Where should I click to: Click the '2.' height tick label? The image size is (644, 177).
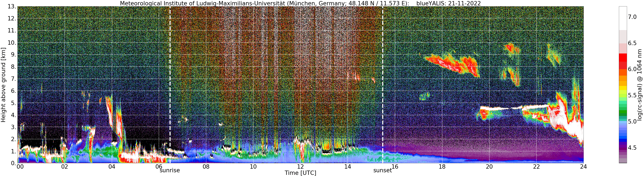tap(14, 139)
